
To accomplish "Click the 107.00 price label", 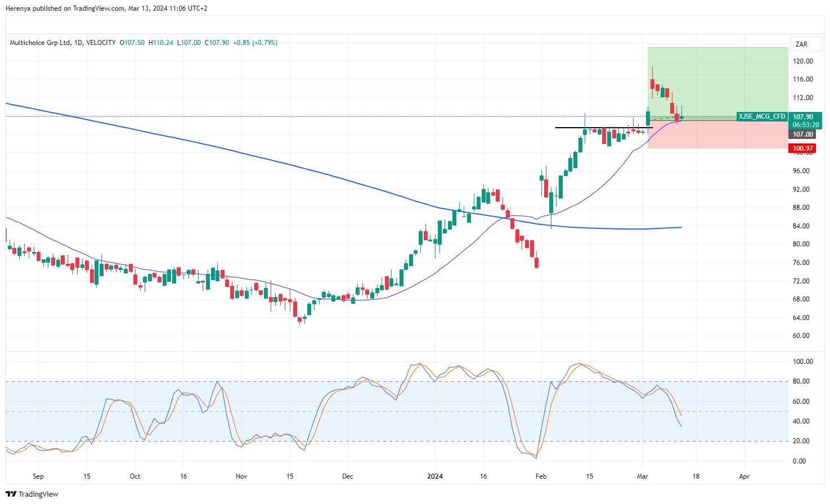I will 803,134.
